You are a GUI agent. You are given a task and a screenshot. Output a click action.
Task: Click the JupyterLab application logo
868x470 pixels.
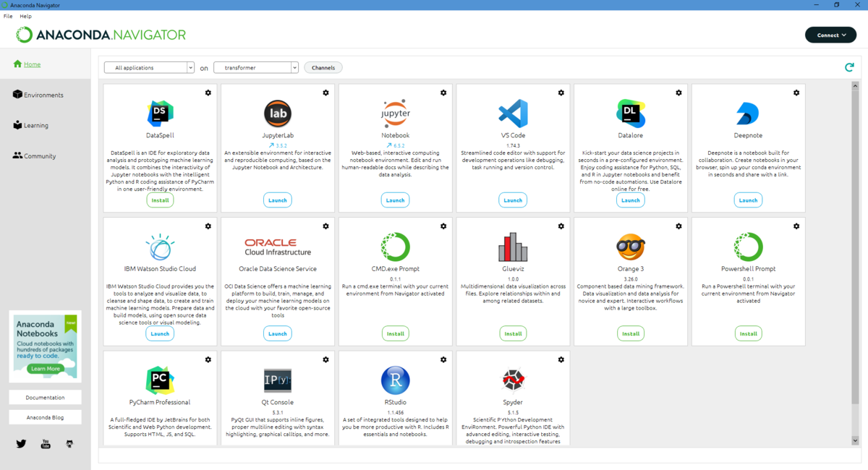point(278,114)
